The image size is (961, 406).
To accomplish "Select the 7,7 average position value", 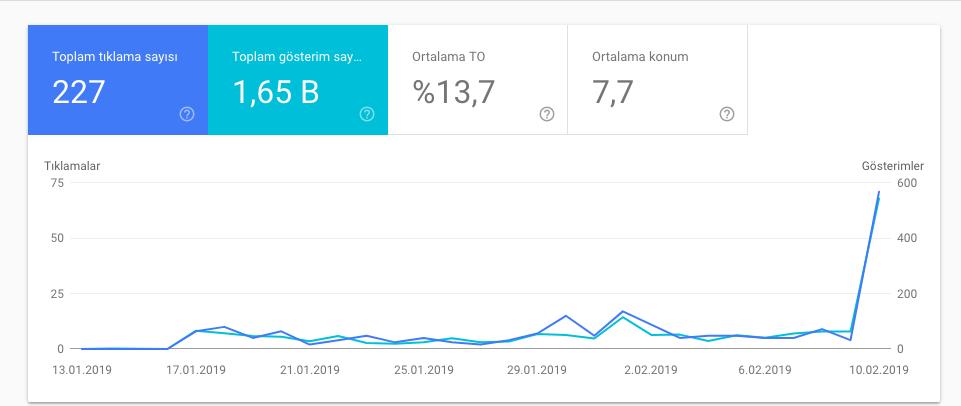I will pos(613,92).
